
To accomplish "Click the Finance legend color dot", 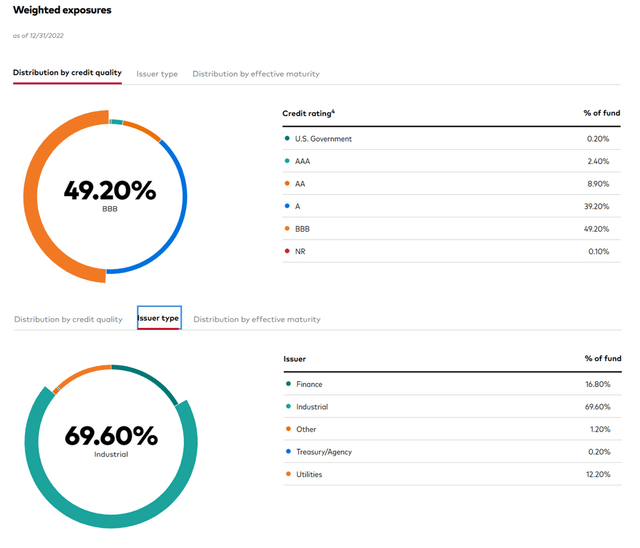I will coord(287,384).
